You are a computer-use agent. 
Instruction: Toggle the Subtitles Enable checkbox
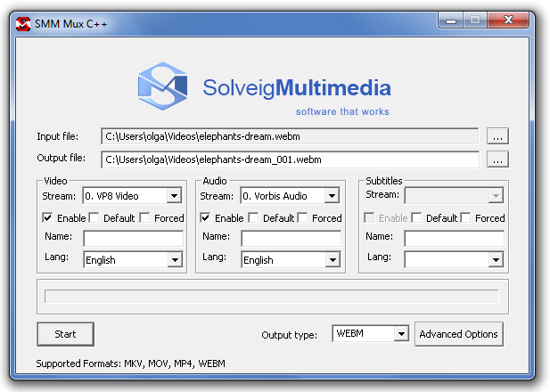coord(369,217)
